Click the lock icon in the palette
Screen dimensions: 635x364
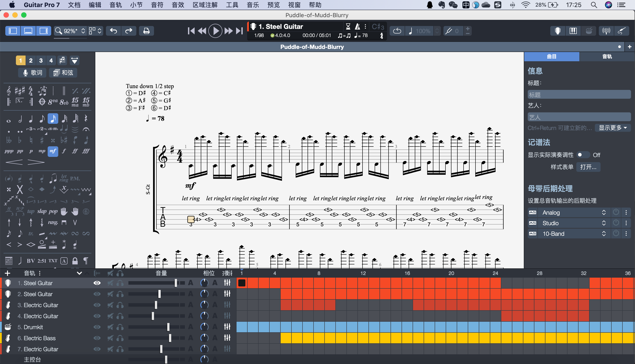pos(75,261)
